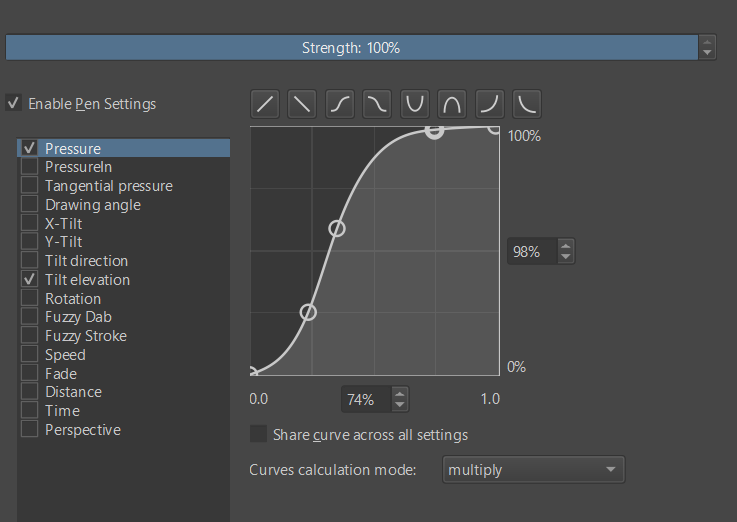737x522 pixels.
Task: Enable Share curve across all settings
Action: point(259,435)
